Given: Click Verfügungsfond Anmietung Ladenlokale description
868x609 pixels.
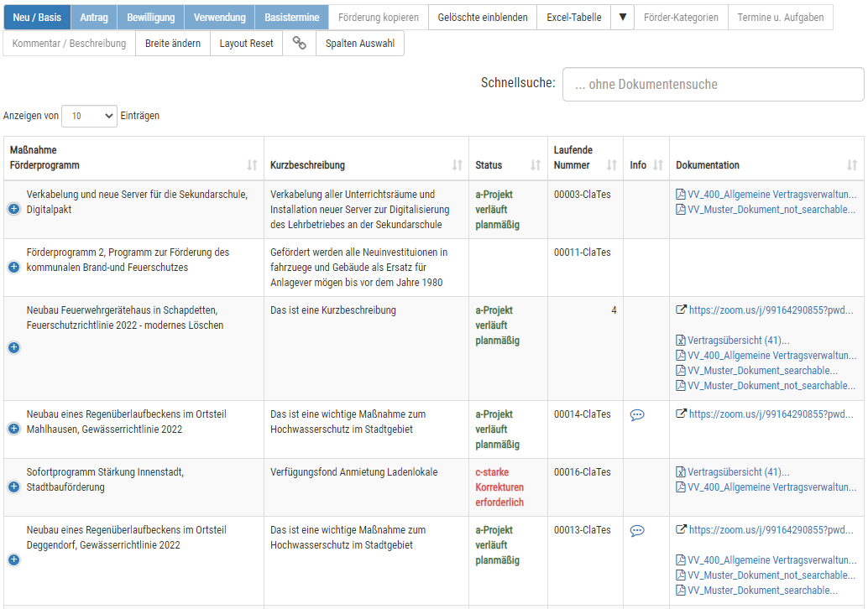Looking at the screenshot, I should point(353,471).
